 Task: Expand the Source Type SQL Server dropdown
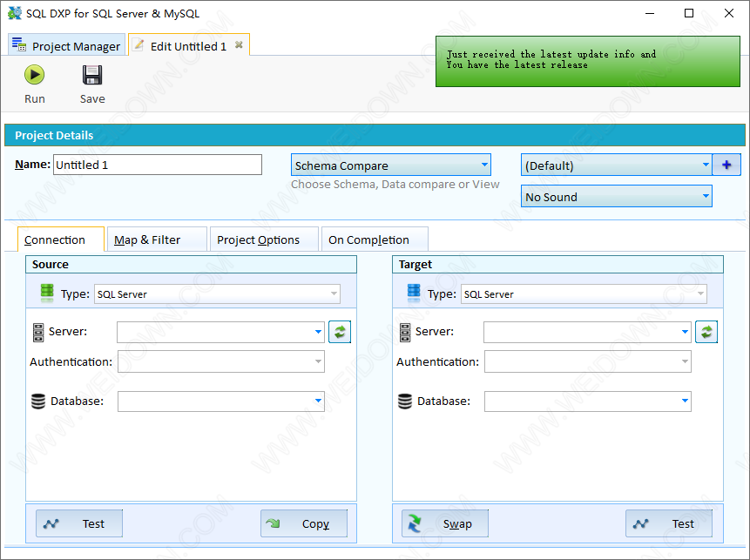pos(217,294)
